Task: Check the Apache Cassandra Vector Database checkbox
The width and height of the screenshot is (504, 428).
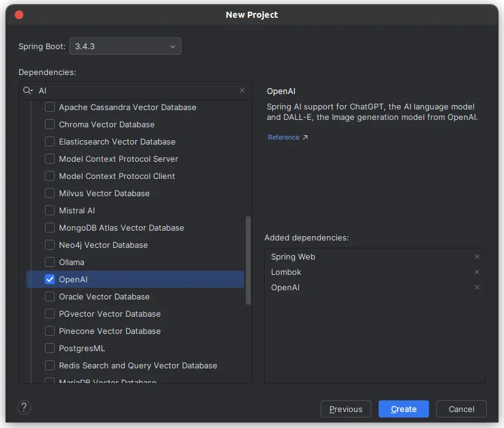Action: point(50,107)
